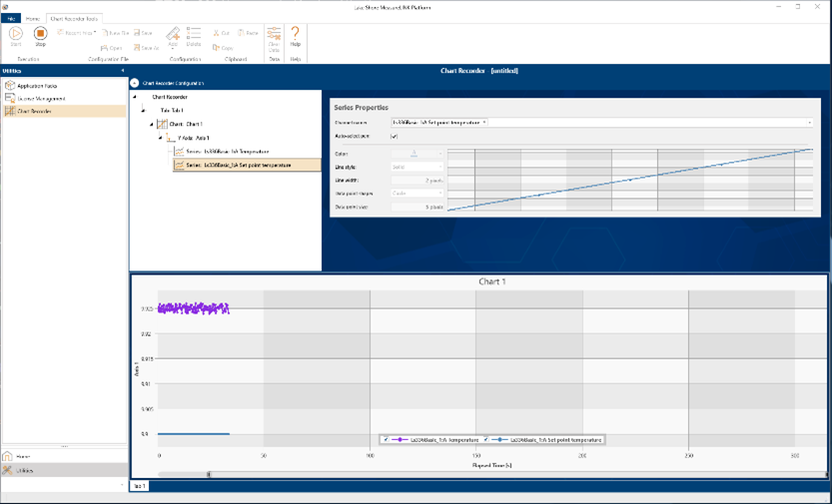This screenshot has width=832, height=504.
Task: Click the Start execution icon
Action: pyautogui.click(x=16, y=35)
